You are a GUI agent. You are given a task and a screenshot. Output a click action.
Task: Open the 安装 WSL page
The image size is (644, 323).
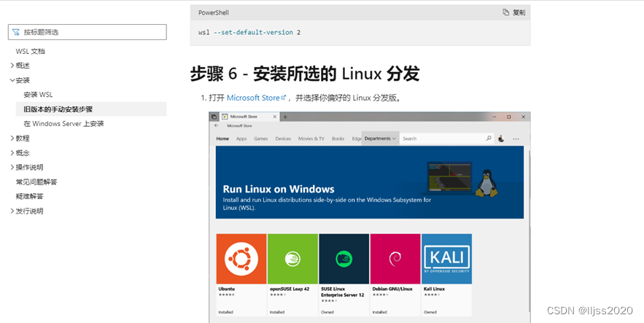click(x=38, y=94)
